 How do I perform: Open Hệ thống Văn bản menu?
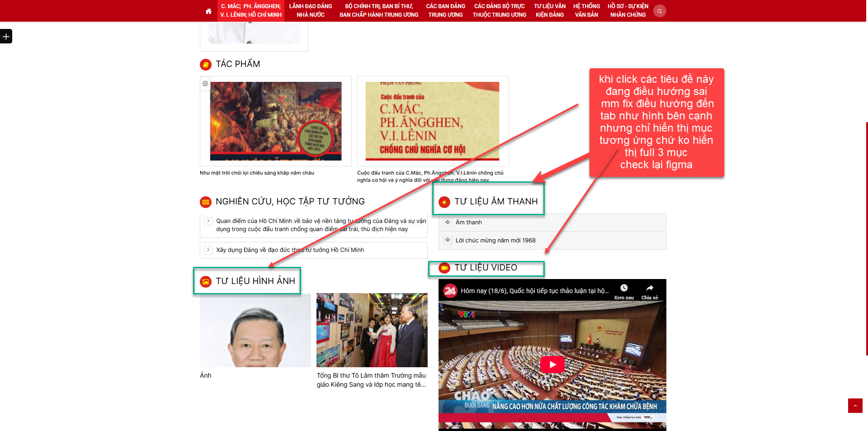586,10
